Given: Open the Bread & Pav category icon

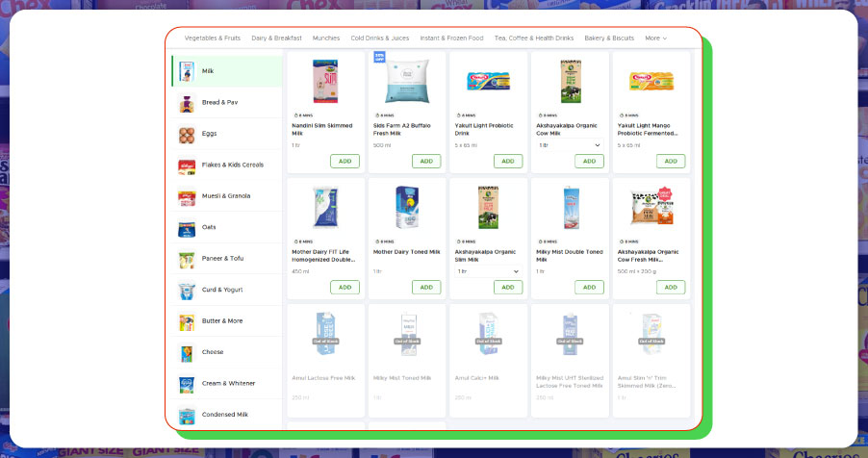Looking at the screenshot, I should coord(187,103).
